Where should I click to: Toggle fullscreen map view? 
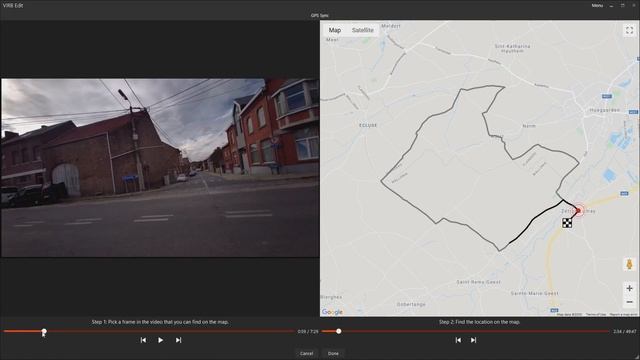point(629,31)
